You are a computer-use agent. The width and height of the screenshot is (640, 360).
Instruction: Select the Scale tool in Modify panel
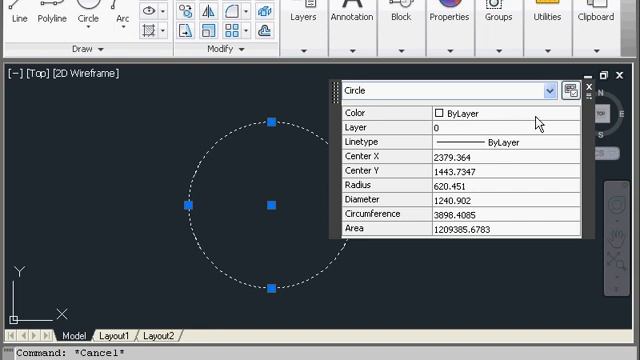click(x=208, y=31)
